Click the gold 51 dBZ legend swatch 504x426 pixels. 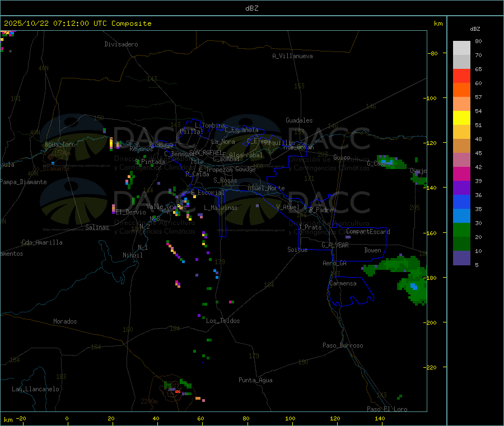point(461,132)
